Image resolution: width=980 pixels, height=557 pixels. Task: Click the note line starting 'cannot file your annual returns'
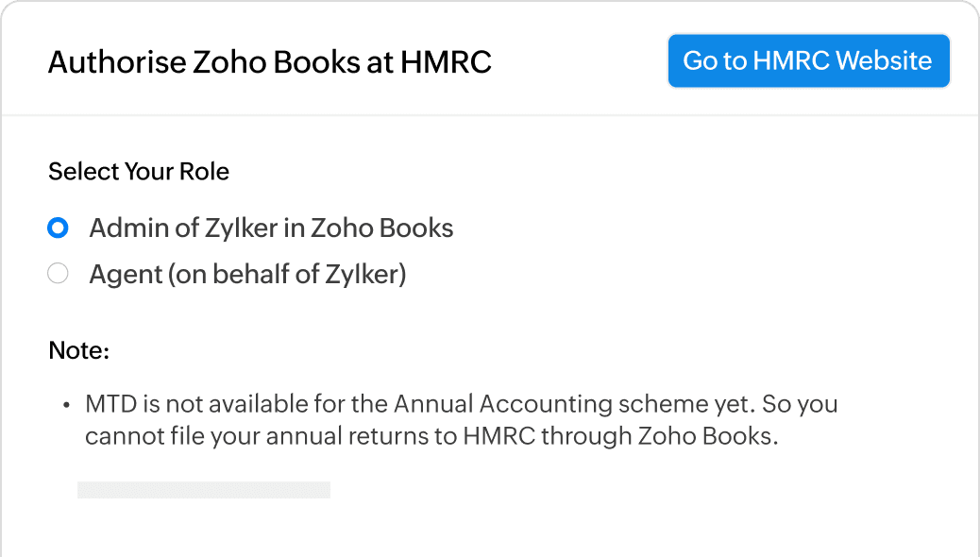tap(431, 437)
